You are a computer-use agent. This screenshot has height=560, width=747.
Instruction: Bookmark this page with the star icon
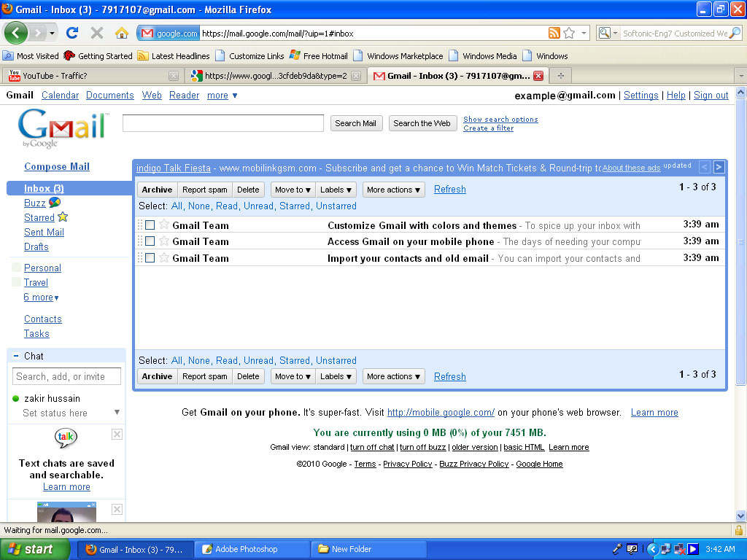pyautogui.click(x=569, y=33)
